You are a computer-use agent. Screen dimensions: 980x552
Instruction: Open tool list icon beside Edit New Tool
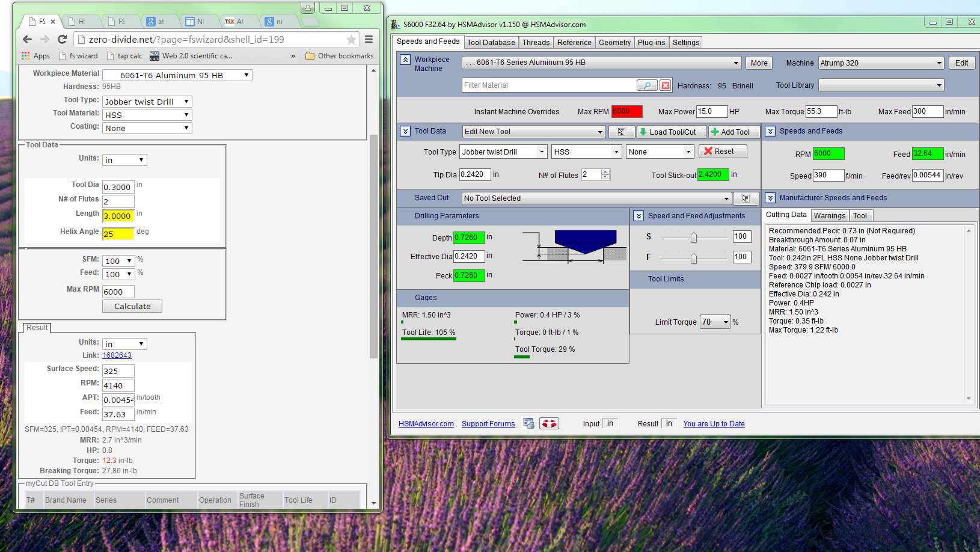click(621, 132)
